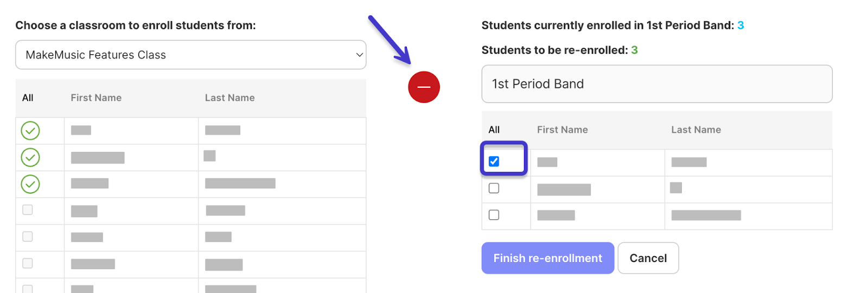
Task: Check the third student box in right table
Action: click(494, 215)
